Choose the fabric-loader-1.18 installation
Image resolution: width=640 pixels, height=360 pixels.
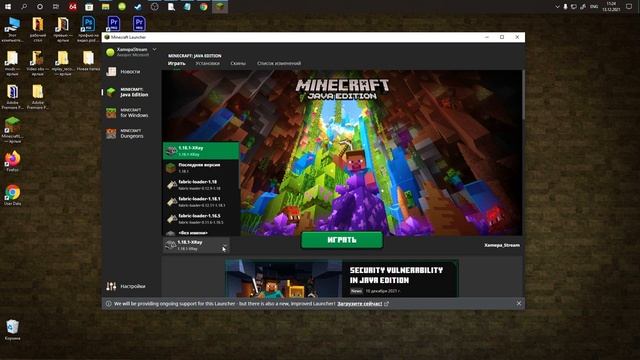201,184
